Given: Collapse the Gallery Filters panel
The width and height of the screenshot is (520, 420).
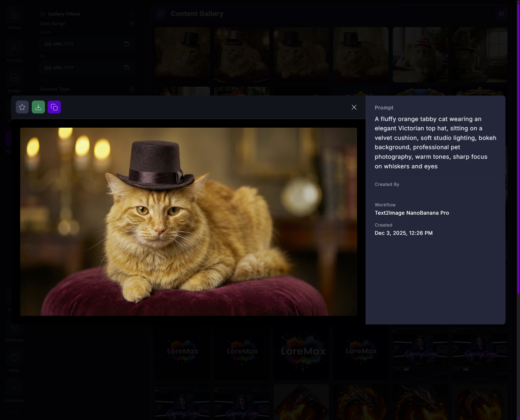Looking at the screenshot, I should [x=131, y=14].
